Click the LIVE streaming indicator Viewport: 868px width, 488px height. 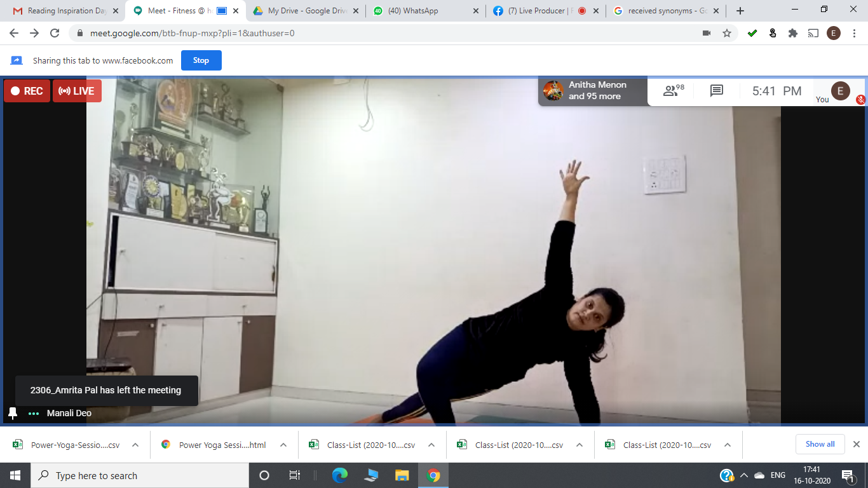coord(76,90)
